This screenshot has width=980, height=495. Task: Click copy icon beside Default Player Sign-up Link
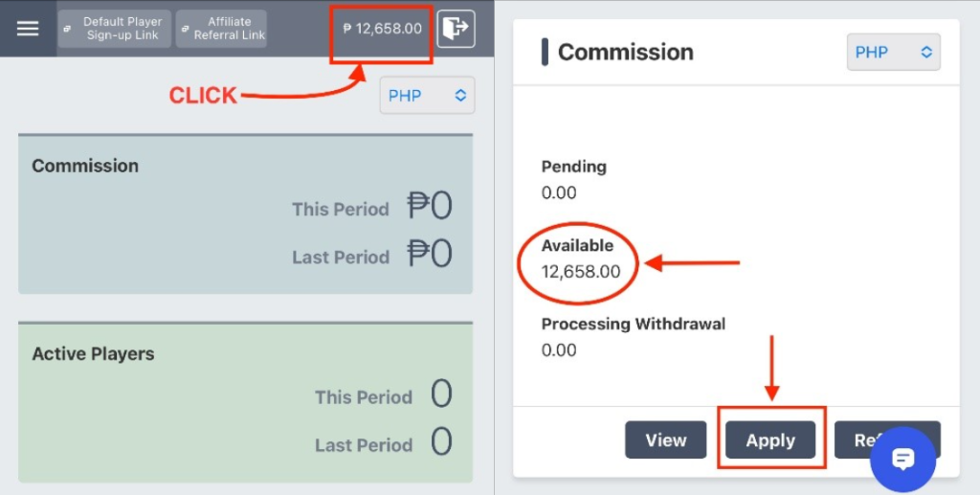pos(68,29)
